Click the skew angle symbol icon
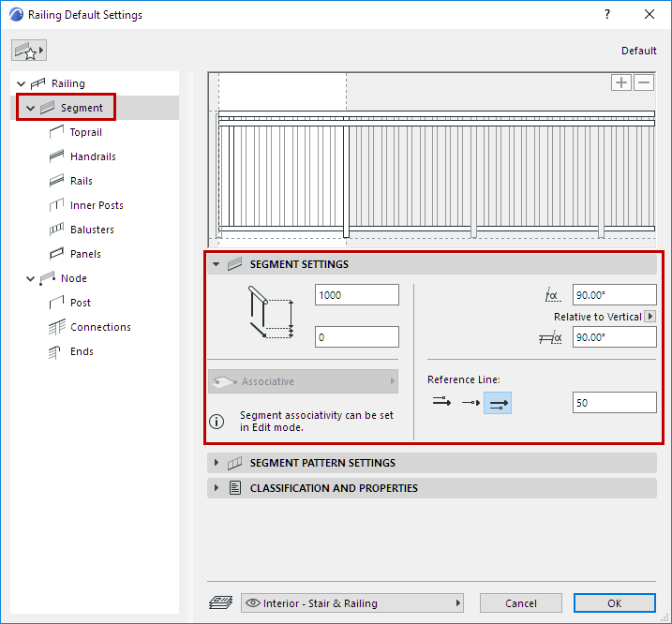This screenshot has width=672, height=624. pyautogui.click(x=550, y=337)
